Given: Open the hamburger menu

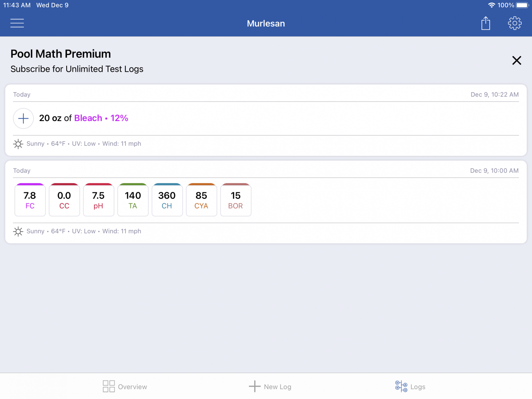Looking at the screenshot, I should (17, 23).
